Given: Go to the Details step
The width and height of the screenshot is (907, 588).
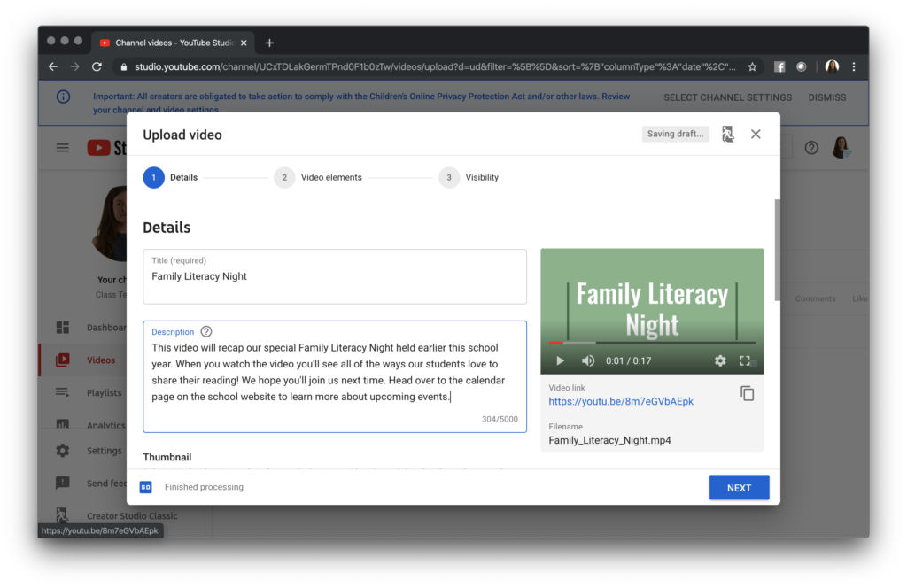Looking at the screenshot, I should pyautogui.click(x=170, y=177).
